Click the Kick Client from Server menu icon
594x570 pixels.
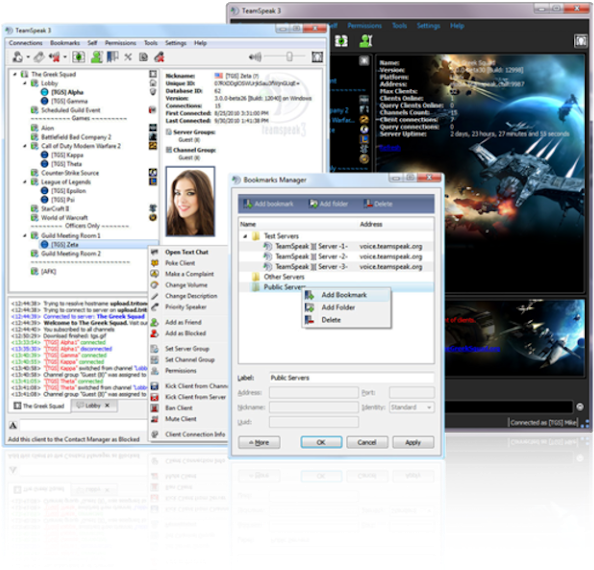155,397
